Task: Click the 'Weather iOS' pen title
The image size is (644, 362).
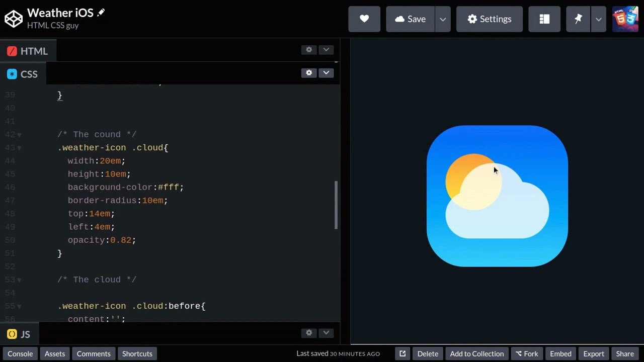Action: click(x=60, y=13)
